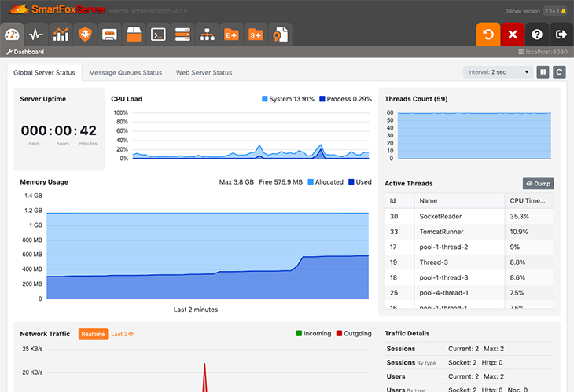Select the pool-1-thread-2 row
The image size is (574, 392).
point(469,247)
